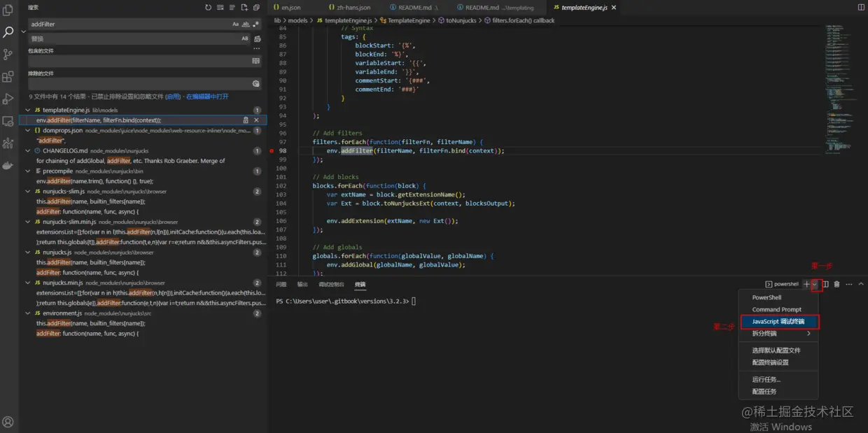Clear the search results

coord(220,8)
